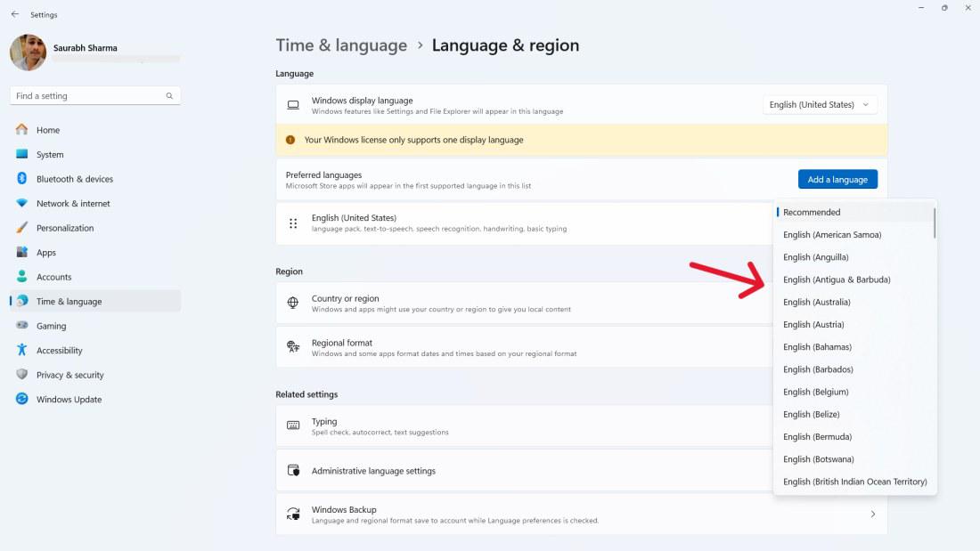Click the Privacy & security shield icon

[22, 375]
